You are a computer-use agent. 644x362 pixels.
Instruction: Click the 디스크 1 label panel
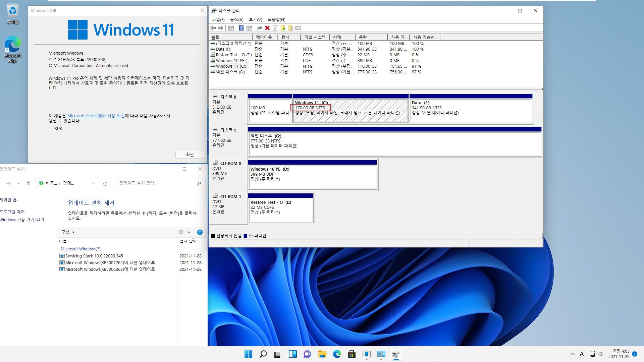pyautogui.click(x=228, y=141)
